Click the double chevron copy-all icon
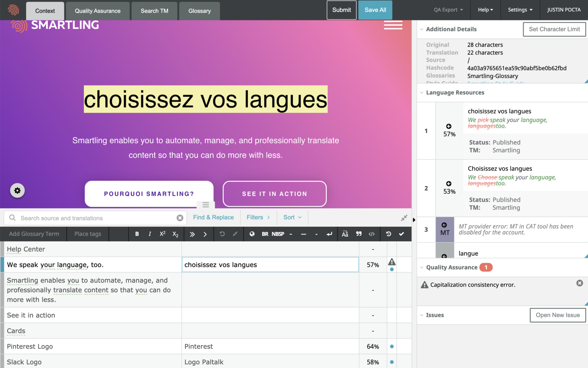 pyautogui.click(x=192, y=234)
